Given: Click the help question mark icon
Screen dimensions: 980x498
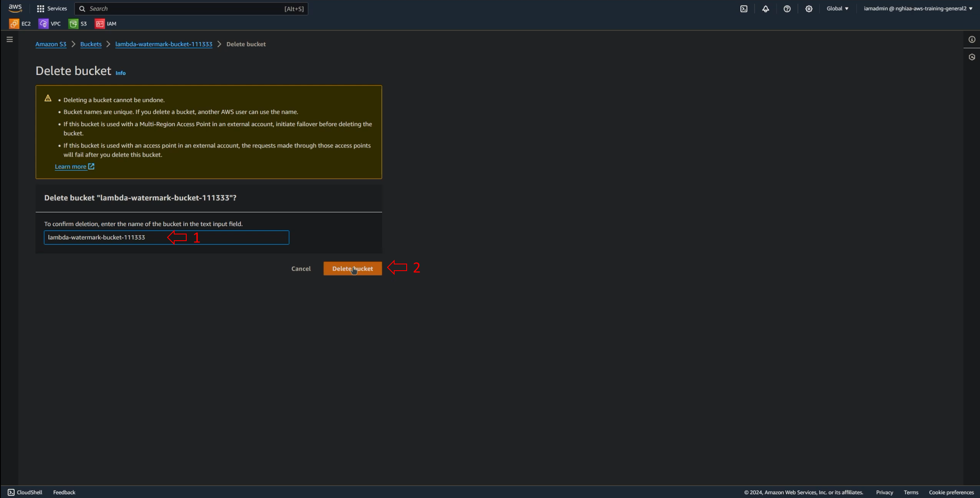Looking at the screenshot, I should (x=787, y=8).
